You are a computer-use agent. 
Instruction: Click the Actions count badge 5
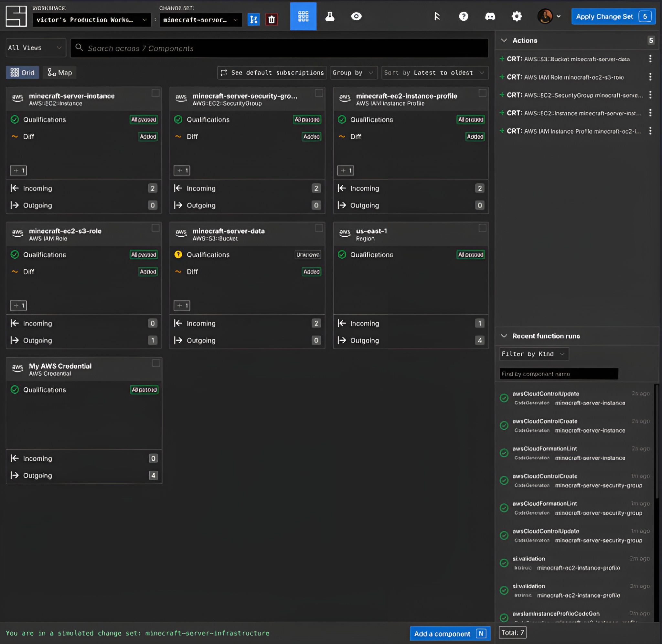(x=651, y=40)
